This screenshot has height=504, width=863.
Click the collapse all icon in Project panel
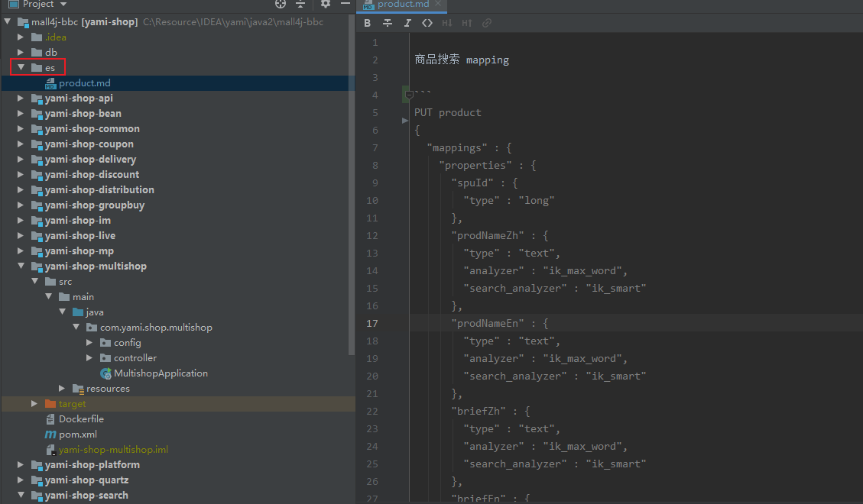[300, 4]
